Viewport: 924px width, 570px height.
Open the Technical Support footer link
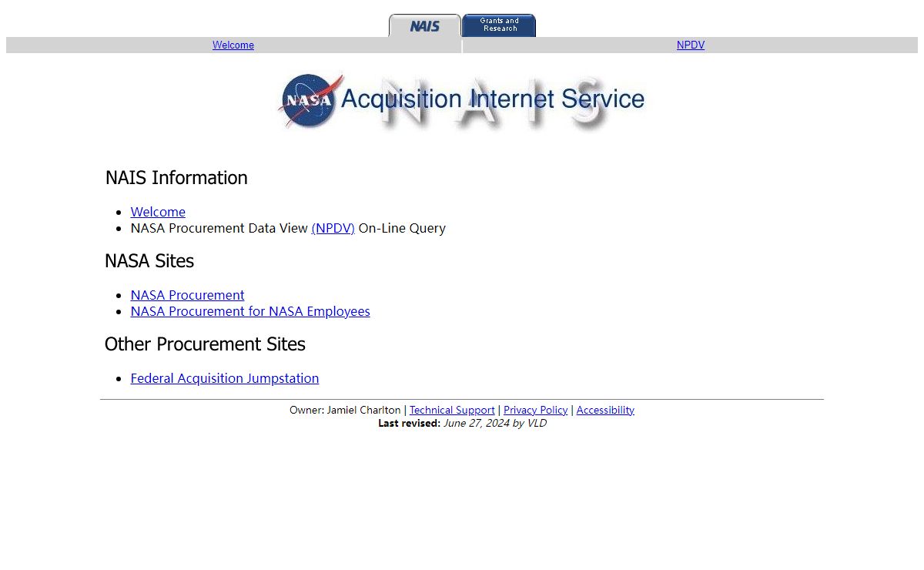tap(452, 410)
